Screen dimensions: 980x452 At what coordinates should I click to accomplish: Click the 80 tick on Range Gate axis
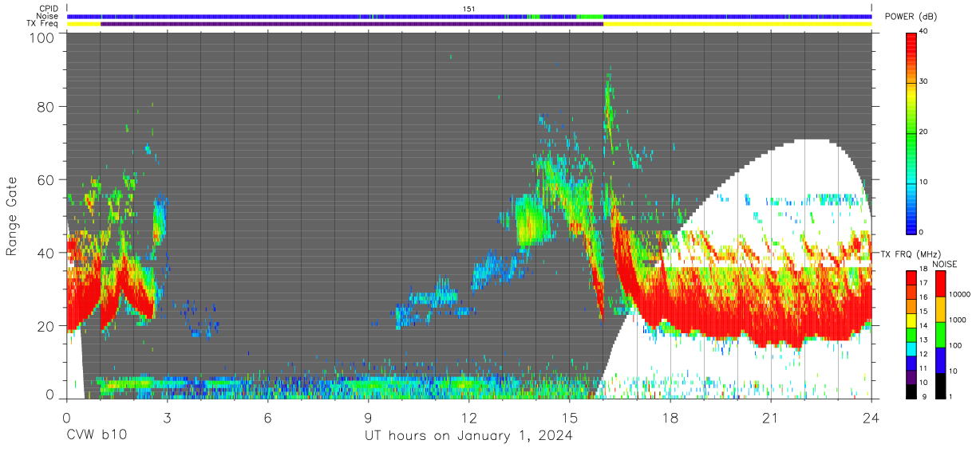[x=45, y=106]
